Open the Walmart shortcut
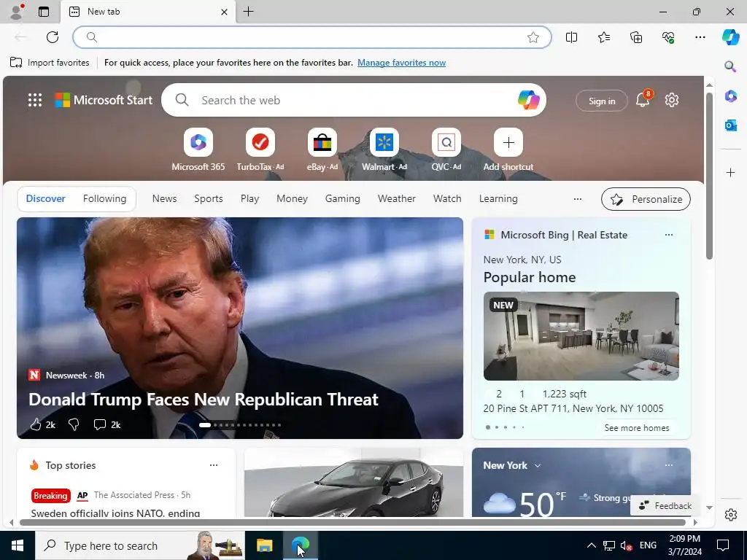Image resolution: width=747 pixels, height=560 pixels. 384,149
